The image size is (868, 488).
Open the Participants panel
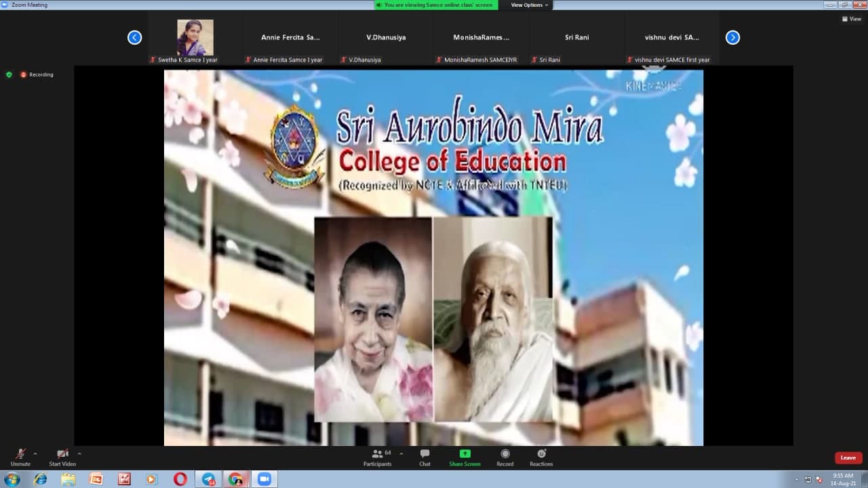click(377, 457)
